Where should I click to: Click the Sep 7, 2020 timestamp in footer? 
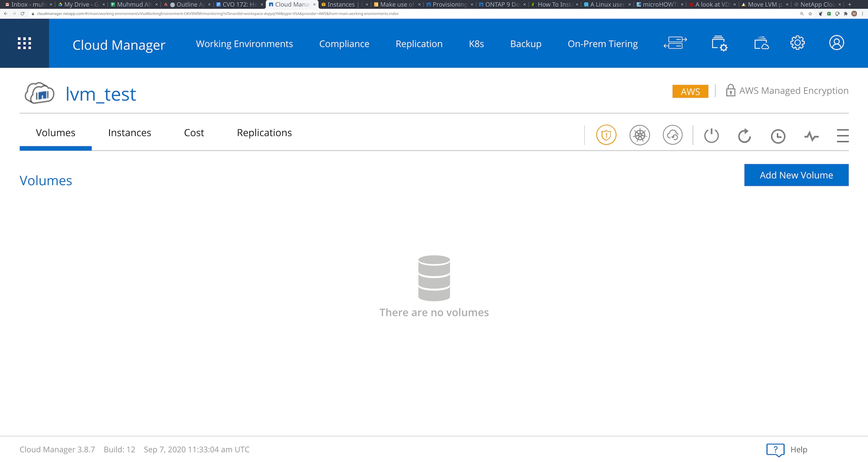[x=197, y=449]
